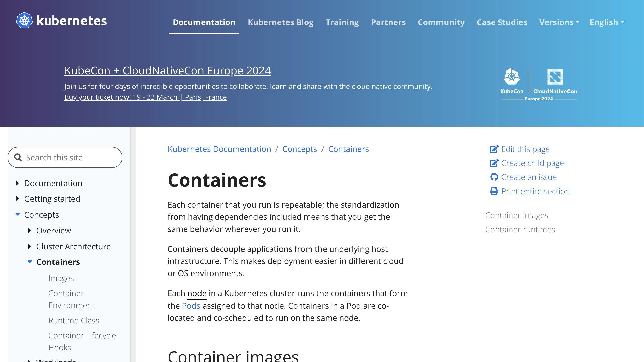Focus the Search this site field

tap(65, 157)
